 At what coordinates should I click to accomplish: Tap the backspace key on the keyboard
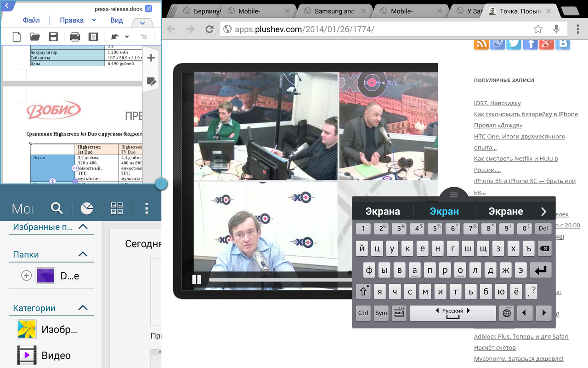tap(544, 249)
